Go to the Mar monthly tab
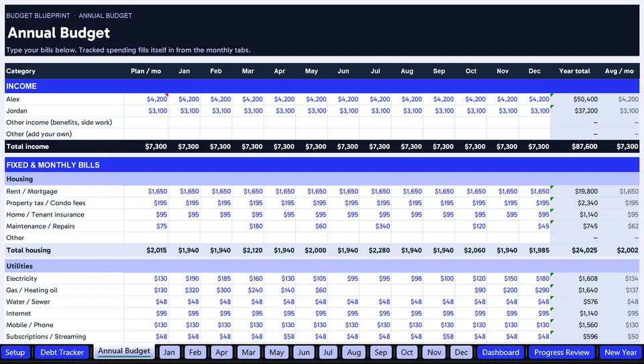 pos(248,353)
